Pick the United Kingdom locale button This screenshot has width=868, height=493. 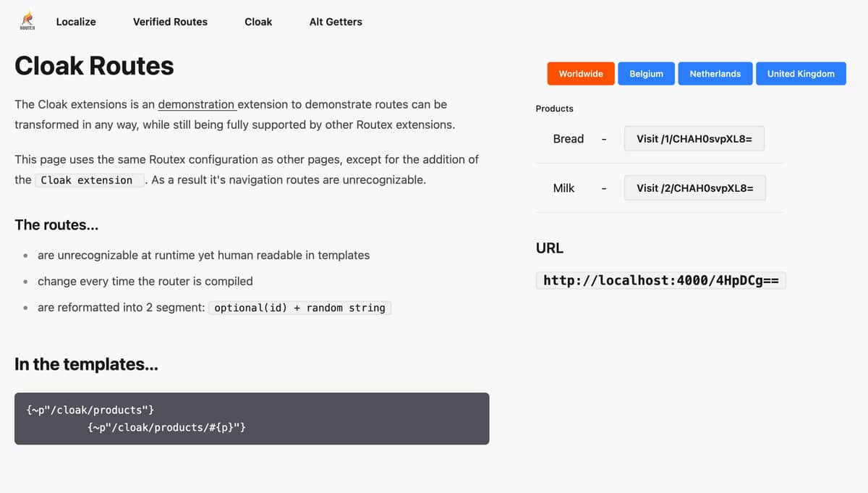point(801,74)
